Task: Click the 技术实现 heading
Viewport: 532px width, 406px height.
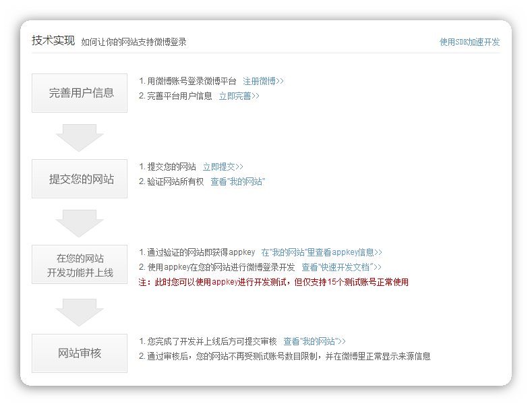Action: [53, 40]
